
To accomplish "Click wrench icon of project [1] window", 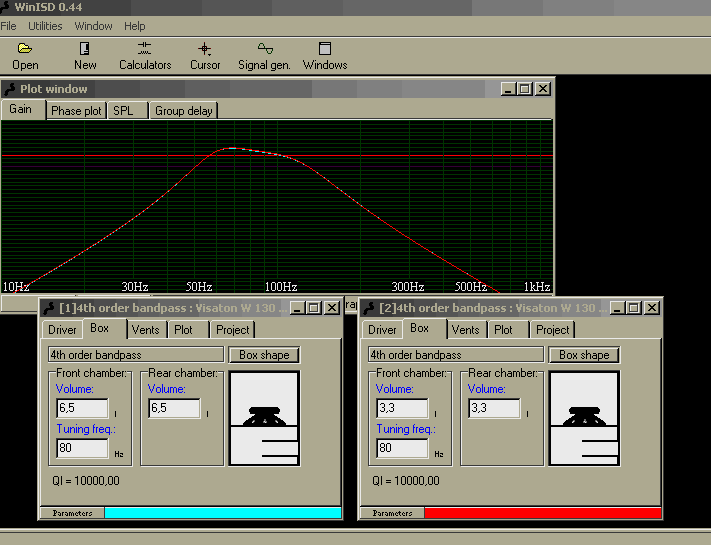I will point(49,308).
